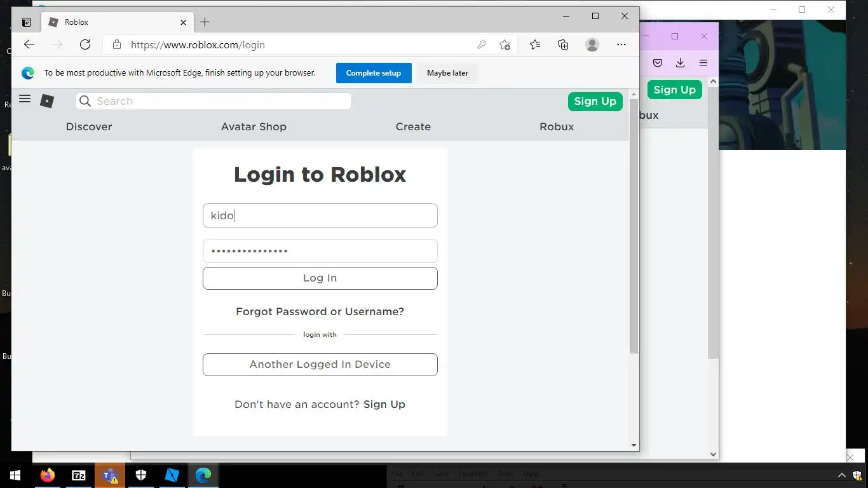
Task: Click Sign Up in the background browser window
Action: [675, 90]
